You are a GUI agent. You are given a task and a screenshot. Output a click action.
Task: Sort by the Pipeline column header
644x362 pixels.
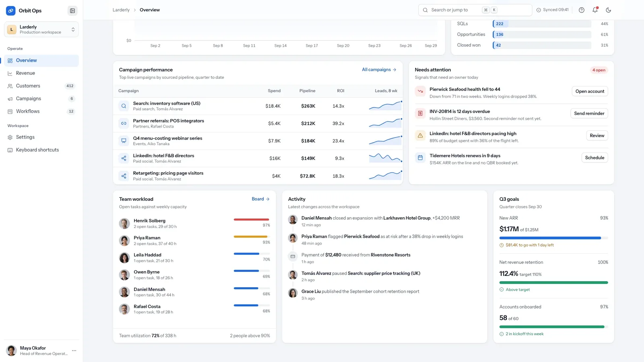[307, 91]
